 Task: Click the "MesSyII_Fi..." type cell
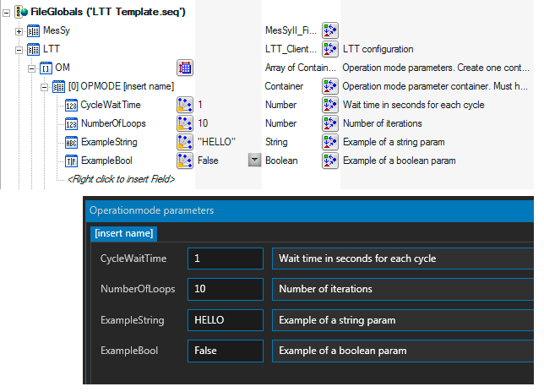(291, 30)
